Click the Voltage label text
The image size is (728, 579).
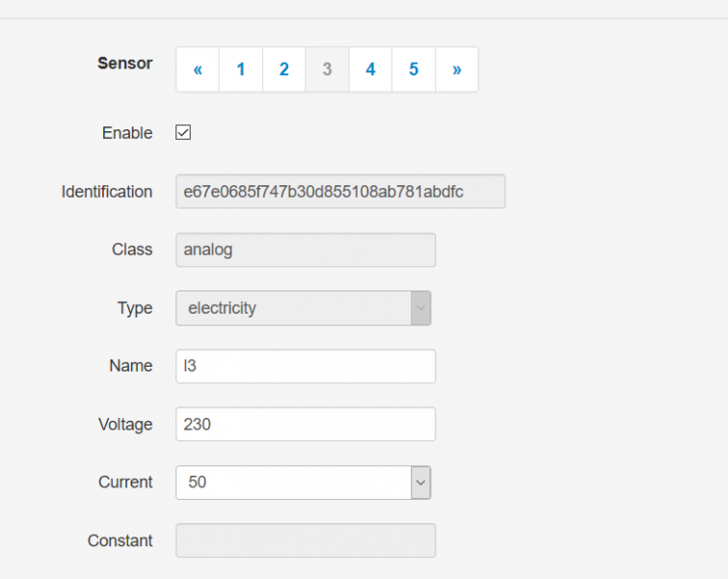125,424
